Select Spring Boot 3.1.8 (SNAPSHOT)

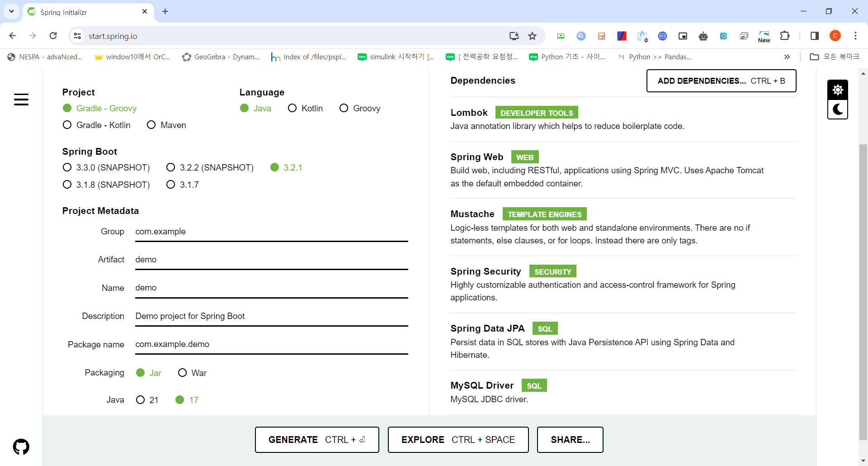pos(106,185)
